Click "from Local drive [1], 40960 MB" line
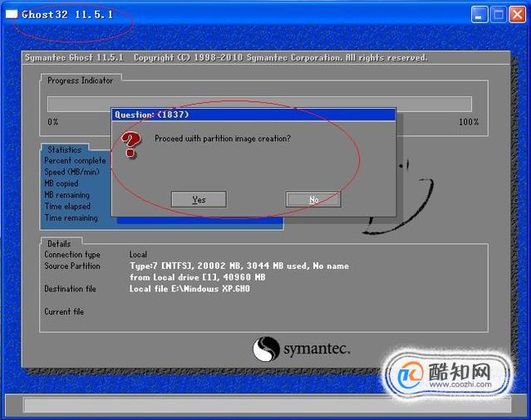 pyautogui.click(x=198, y=277)
